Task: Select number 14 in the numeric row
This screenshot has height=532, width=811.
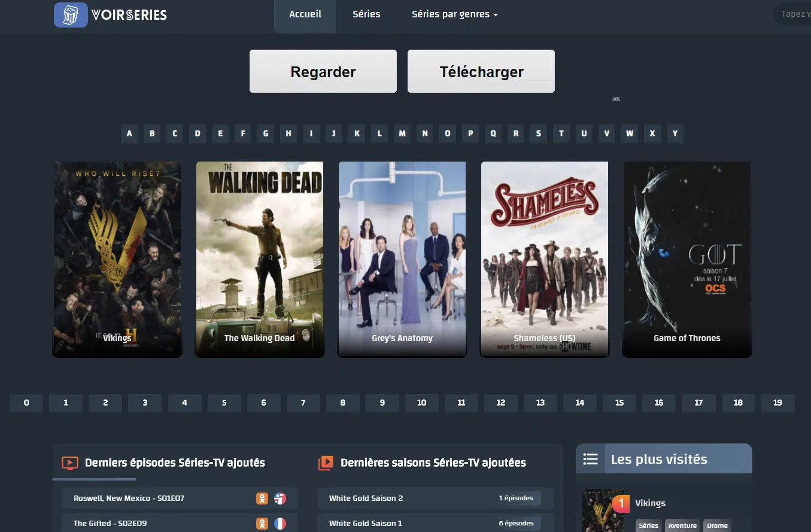Action: 580,403
